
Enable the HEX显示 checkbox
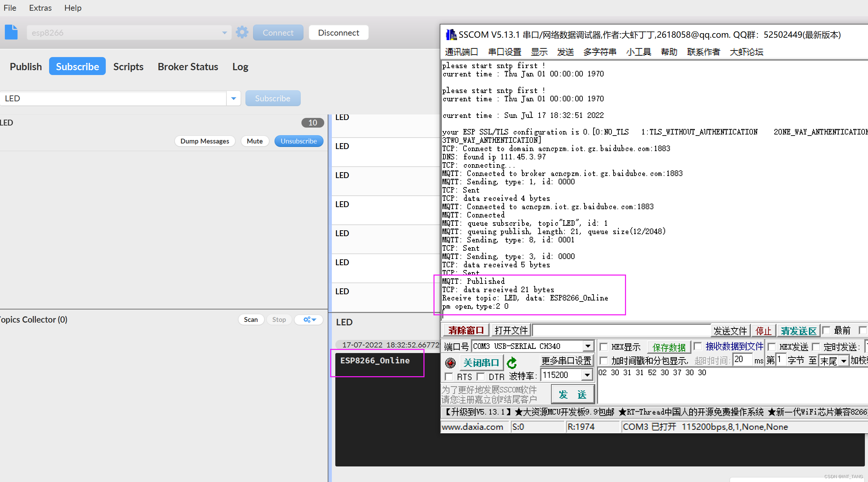(604, 347)
